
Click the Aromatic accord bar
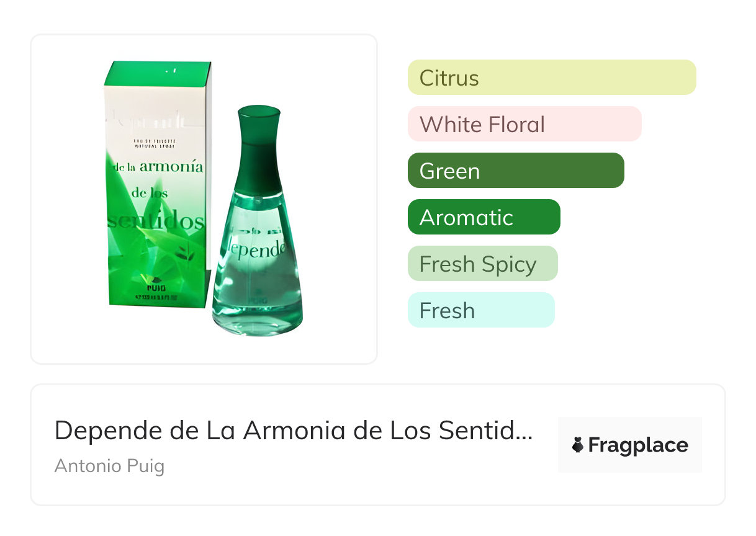point(484,217)
